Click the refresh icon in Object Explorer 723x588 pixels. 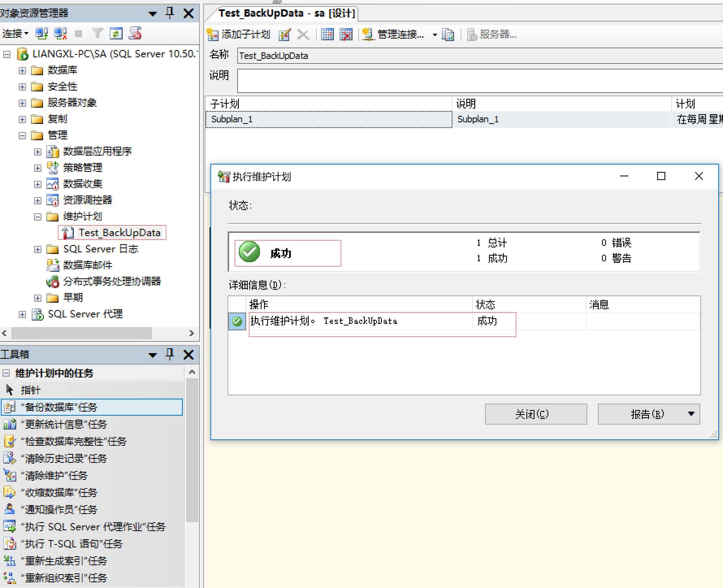tap(116, 33)
